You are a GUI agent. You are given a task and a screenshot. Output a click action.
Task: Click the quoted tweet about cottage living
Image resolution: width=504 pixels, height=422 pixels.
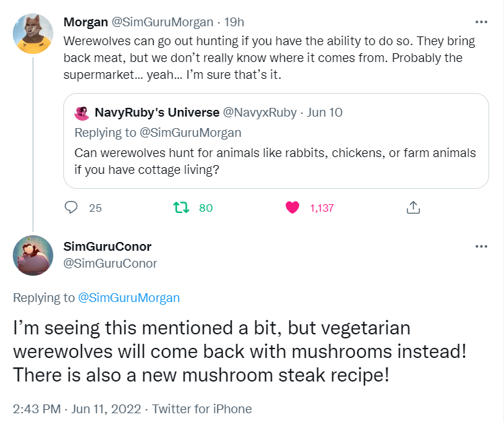click(275, 160)
